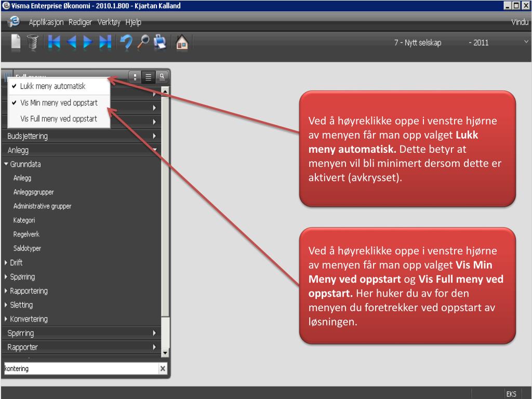The image size is (532, 399).
Task: Collapse the Anlegg menu section header
Action: (x=82, y=150)
